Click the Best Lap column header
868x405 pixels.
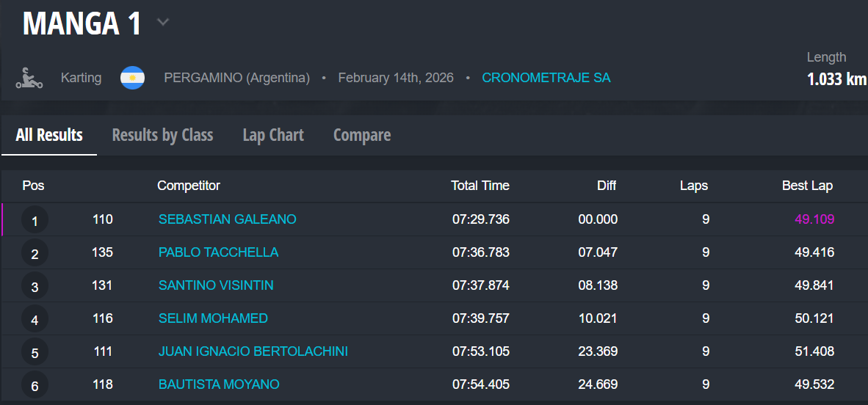tap(807, 186)
